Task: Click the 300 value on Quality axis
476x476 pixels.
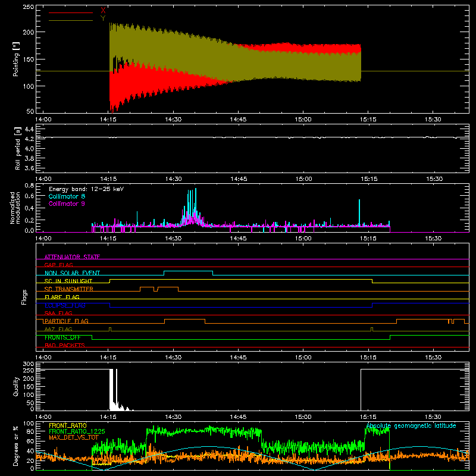Action: point(28,364)
